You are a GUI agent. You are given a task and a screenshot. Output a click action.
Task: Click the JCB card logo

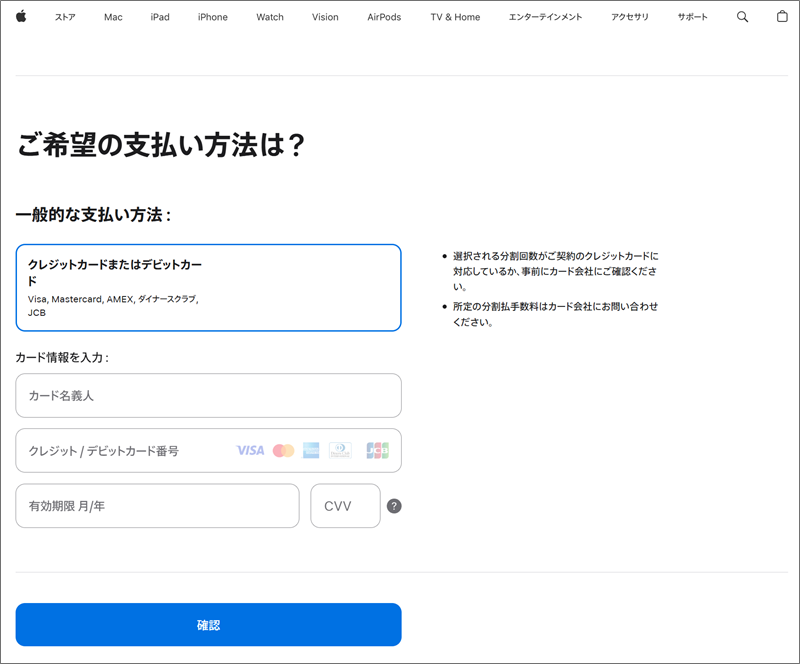377,451
